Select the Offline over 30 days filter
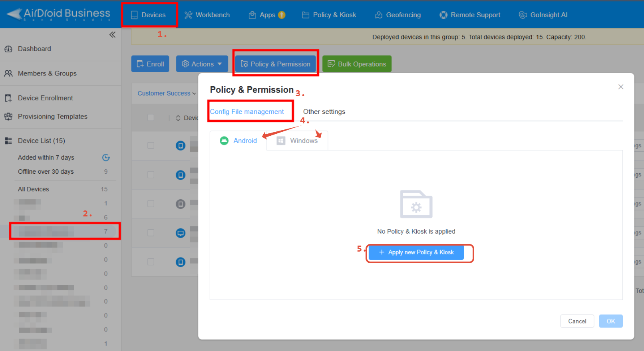This screenshot has width=644, height=351. pos(46,172)
